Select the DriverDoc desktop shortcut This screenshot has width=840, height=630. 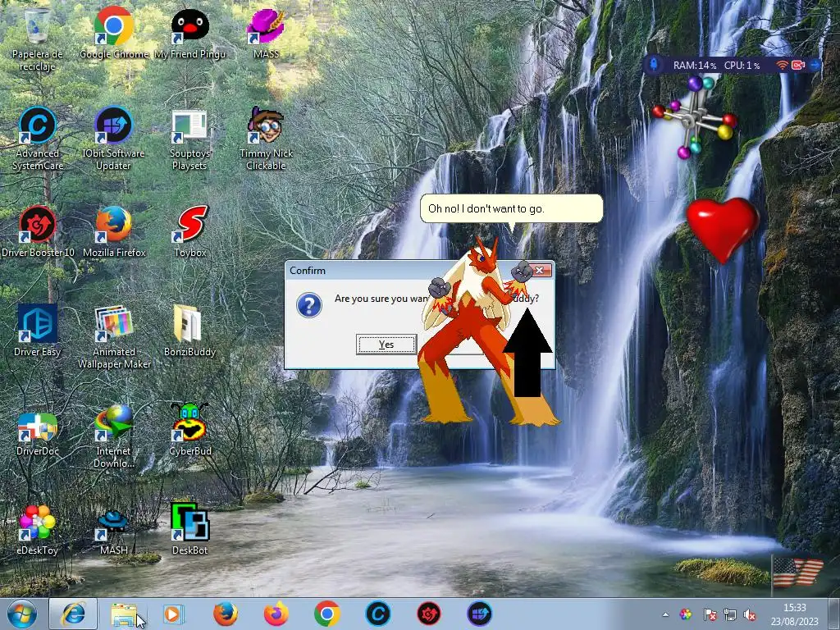38,433
